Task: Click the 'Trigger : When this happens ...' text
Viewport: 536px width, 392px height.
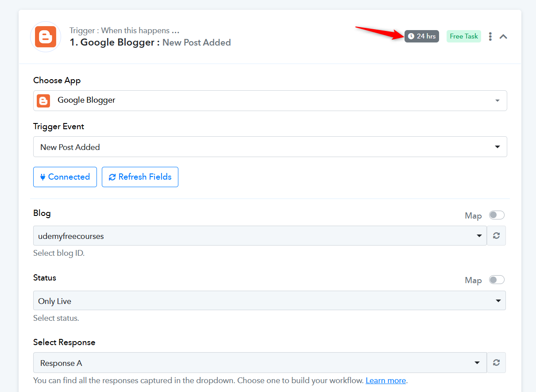Action: coord(124,31)
